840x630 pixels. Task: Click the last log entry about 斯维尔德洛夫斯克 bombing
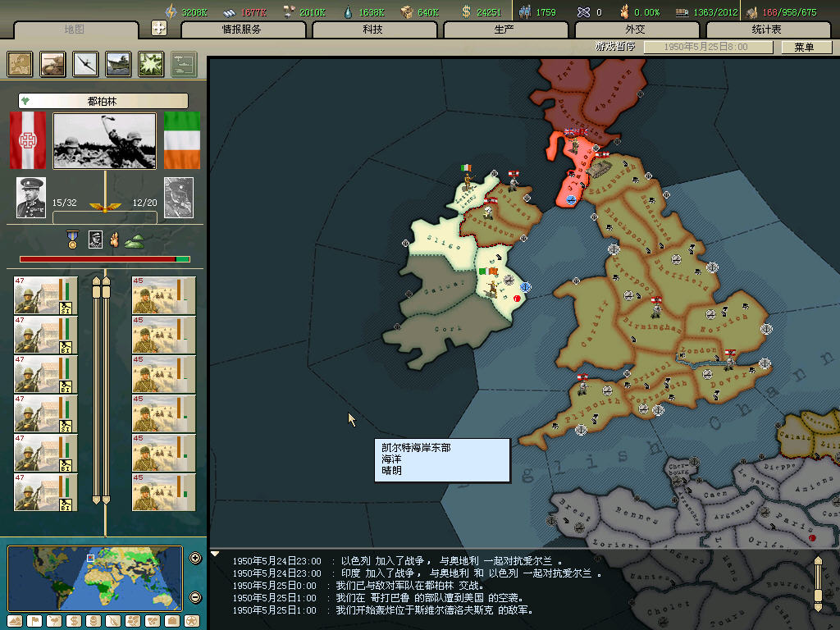pos(382,610)
